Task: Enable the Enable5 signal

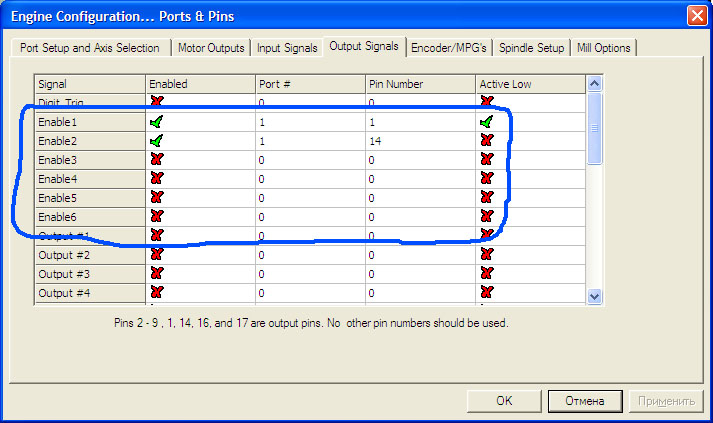Action: click(157, 198)
